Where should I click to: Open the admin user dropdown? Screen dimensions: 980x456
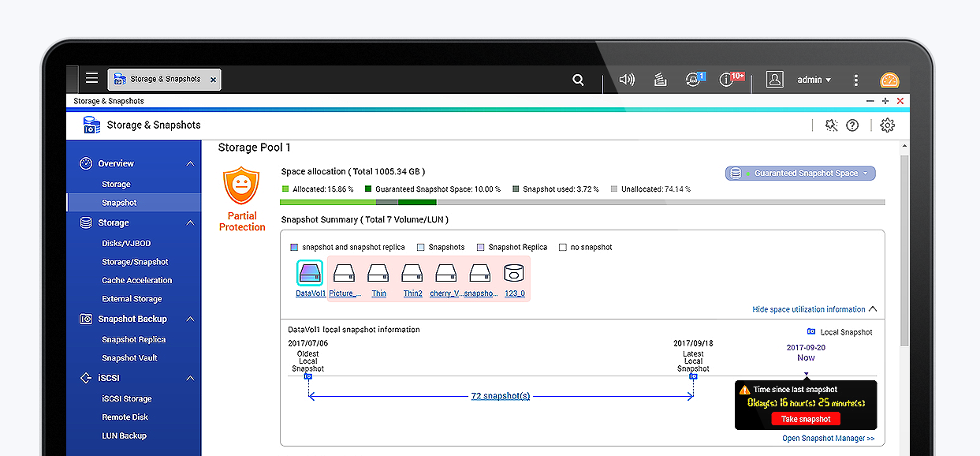(x=814, y=80)
